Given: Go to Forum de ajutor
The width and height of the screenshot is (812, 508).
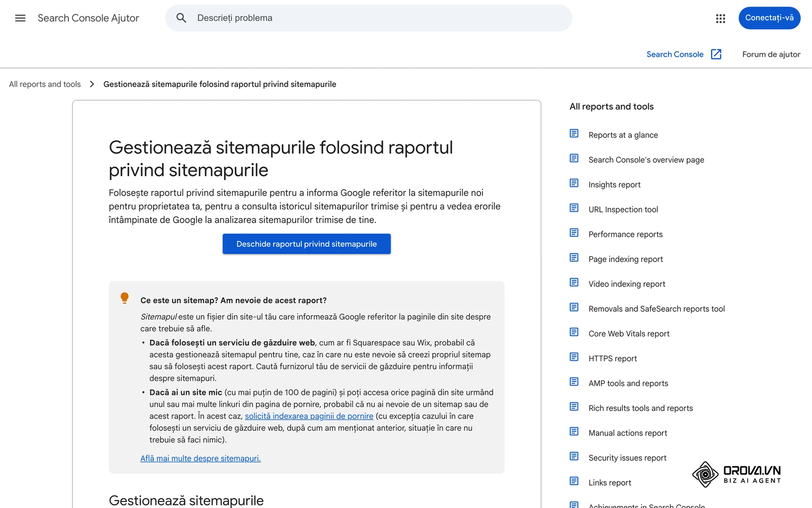Looking at the screenshot, I should (771, 54).
